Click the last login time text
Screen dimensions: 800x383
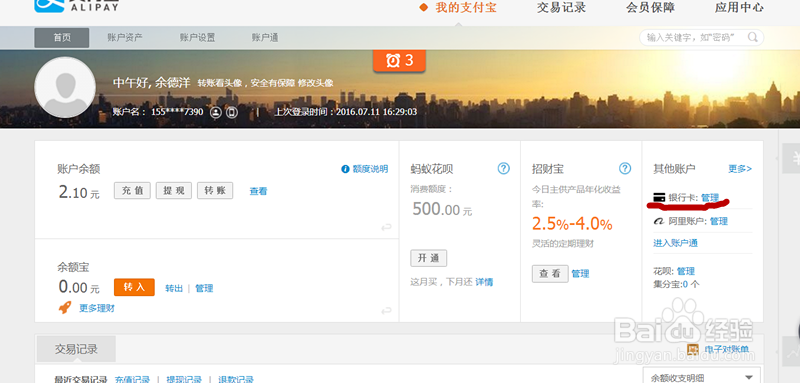pyautogui.click(x=346, y=112)
